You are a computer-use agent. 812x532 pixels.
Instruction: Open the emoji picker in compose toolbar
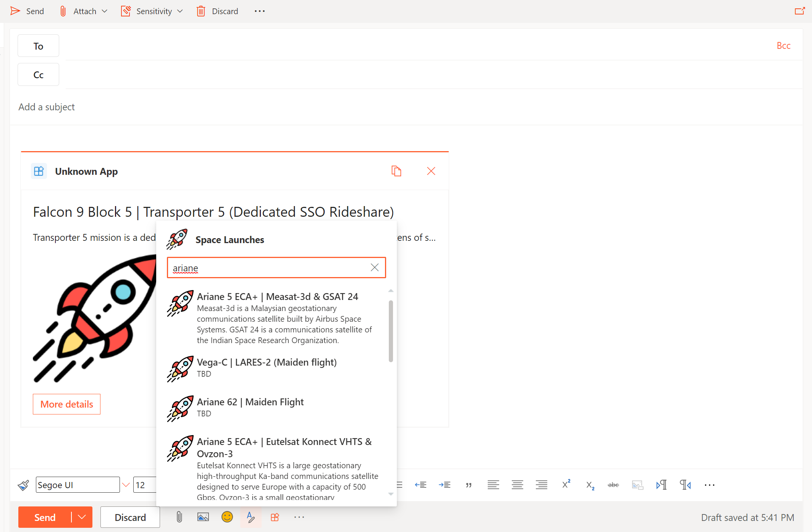[227, 517]
